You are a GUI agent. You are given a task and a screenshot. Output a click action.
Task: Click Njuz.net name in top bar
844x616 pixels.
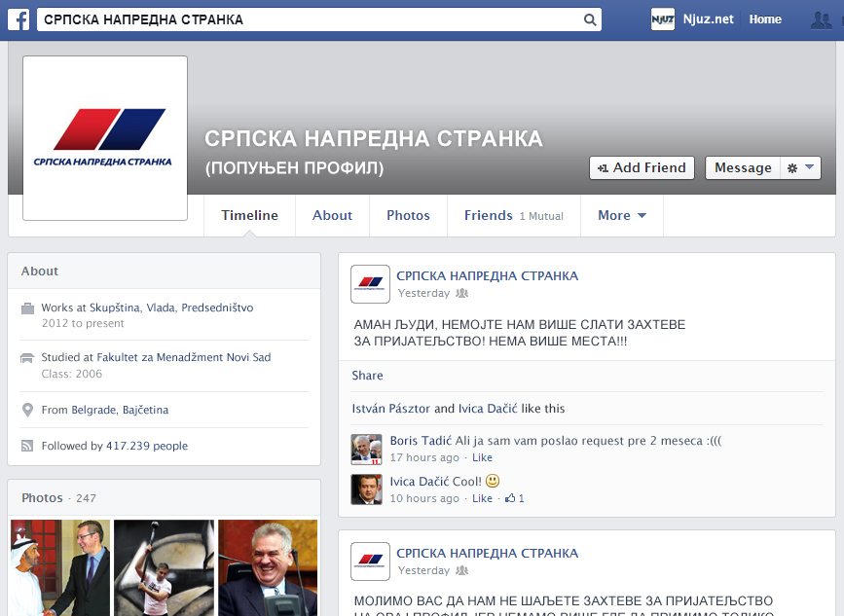(x=708, y=19)
